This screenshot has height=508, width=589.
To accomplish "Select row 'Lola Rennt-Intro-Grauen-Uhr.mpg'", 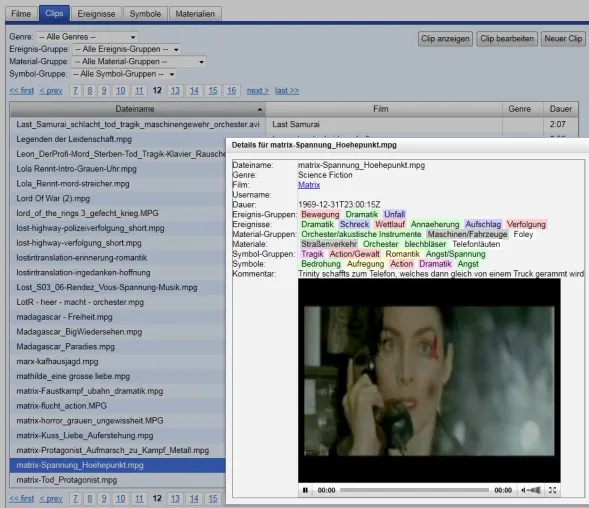I will pos(118,169).
